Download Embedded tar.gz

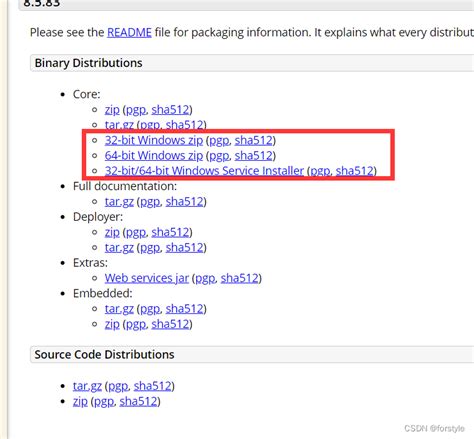coord(119,309)
